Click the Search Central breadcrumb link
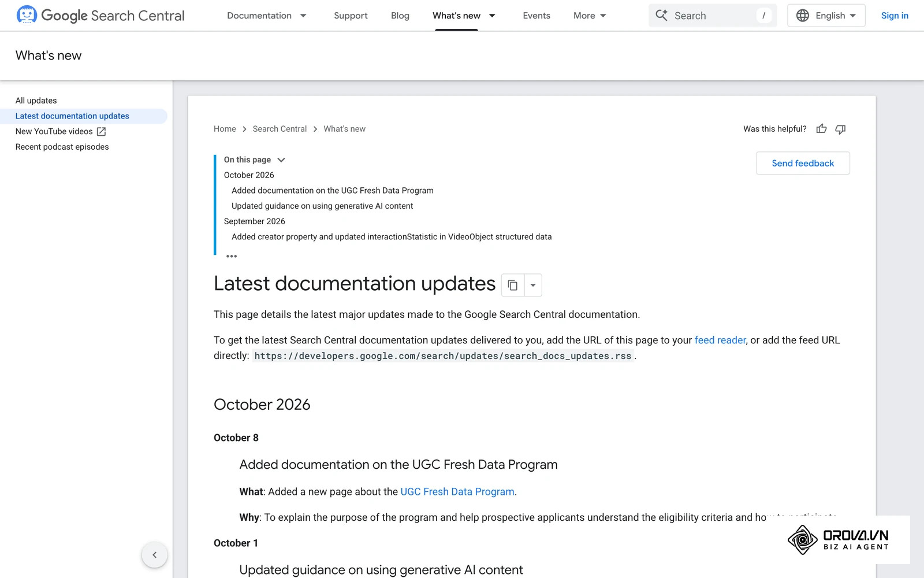924x578 pixels. click(x=280, y=129)
